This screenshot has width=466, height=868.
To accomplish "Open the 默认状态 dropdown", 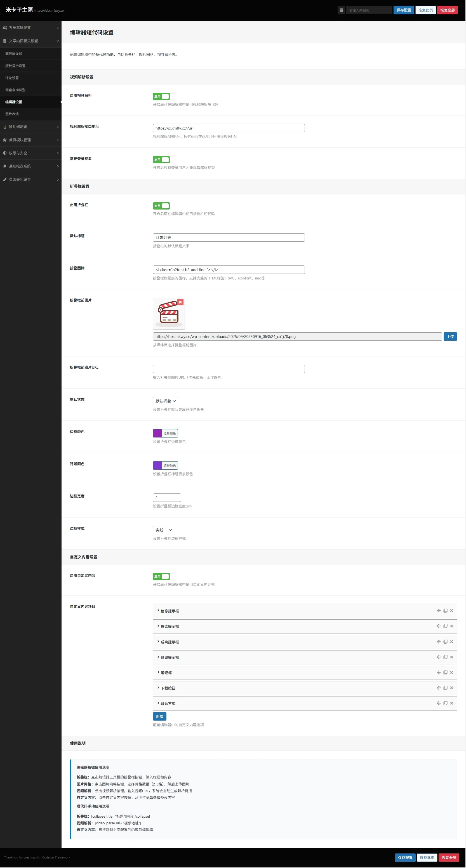I will point(165,401).
